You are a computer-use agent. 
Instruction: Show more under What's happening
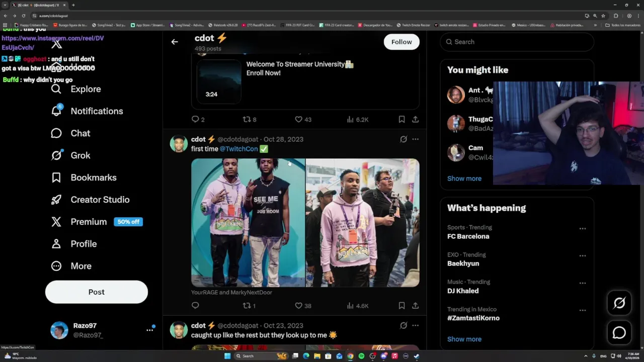[x=464, y=339]
